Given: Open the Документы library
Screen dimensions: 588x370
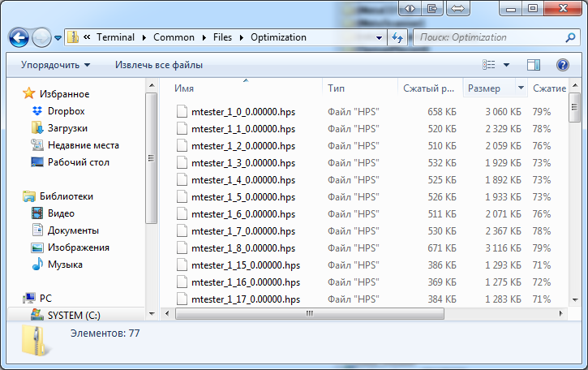Looking at the screenshot, I should (73, 230).
